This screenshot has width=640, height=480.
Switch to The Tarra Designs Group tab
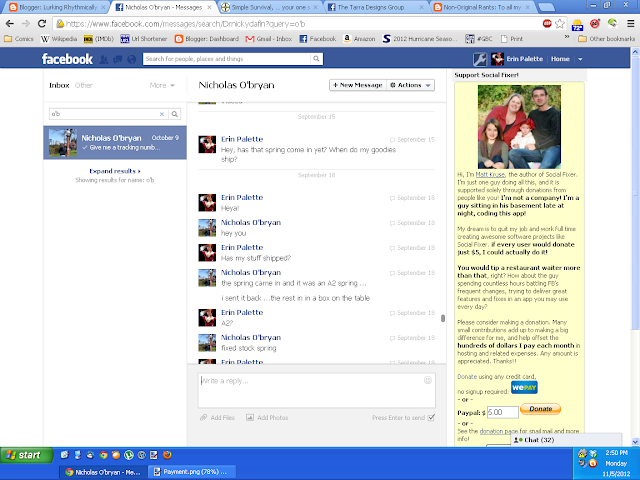pos(376,7)
